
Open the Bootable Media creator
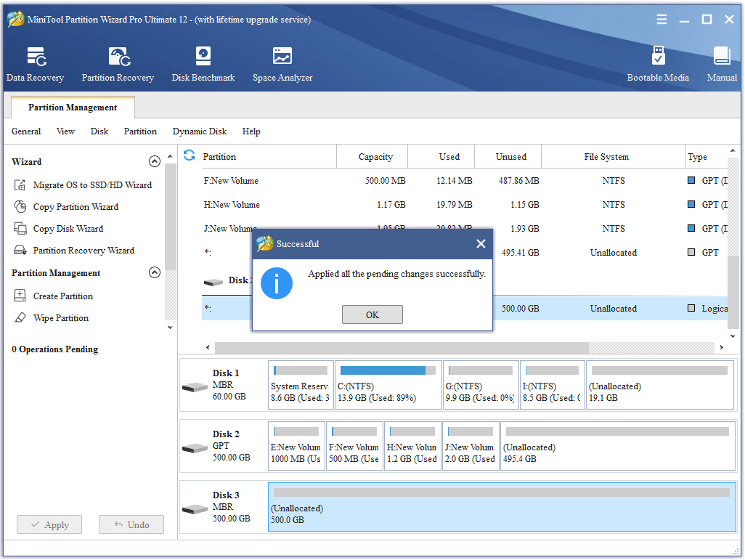[658, 62]
